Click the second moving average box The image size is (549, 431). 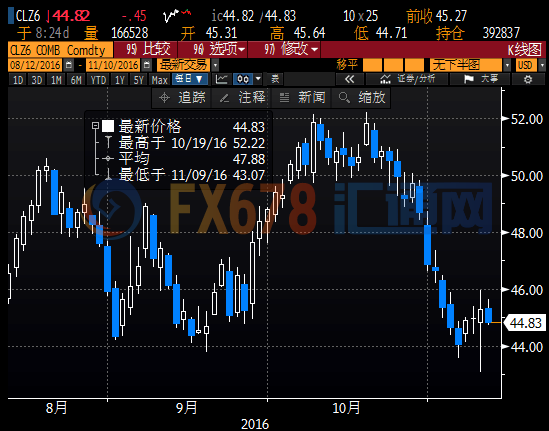393,65
